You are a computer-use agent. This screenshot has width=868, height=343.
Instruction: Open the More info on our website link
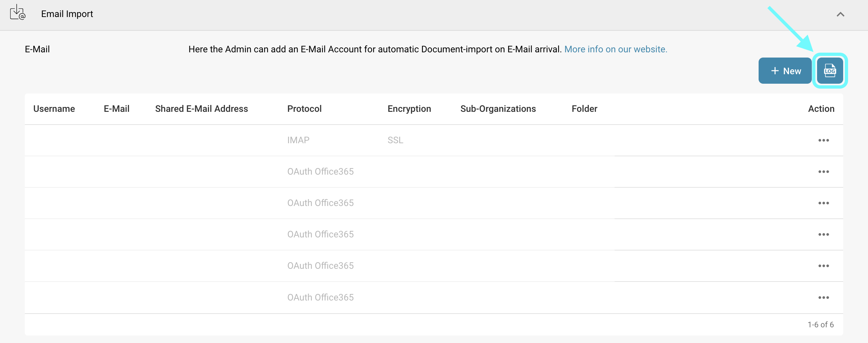click(x=615, y=49)
